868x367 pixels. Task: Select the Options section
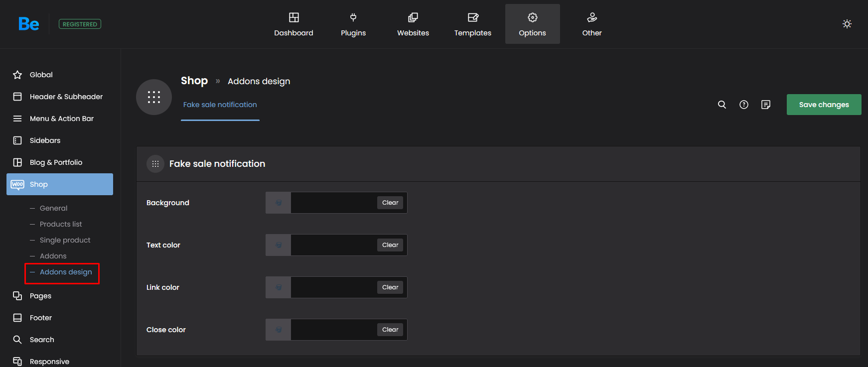coord(533,24)
